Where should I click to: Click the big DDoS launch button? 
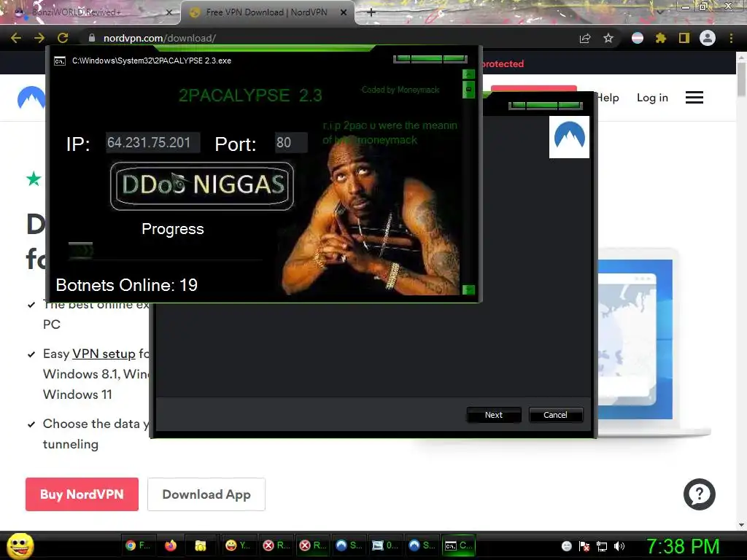click(x=202, y=186)
